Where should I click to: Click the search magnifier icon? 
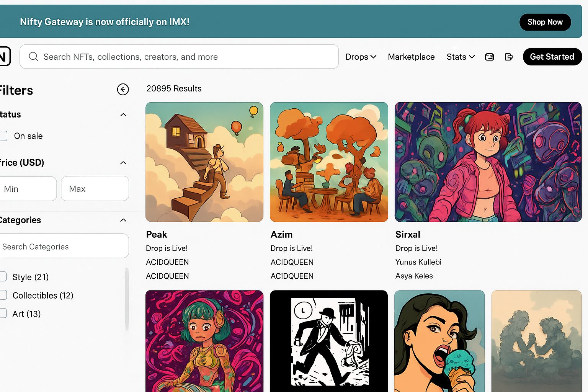(34, 57)
